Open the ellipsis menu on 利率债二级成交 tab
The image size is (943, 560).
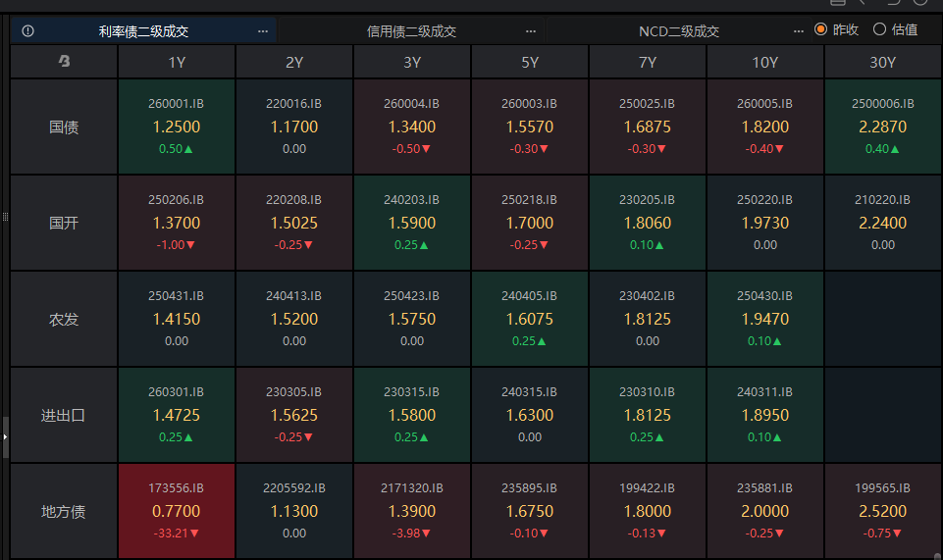pos(263,31)
